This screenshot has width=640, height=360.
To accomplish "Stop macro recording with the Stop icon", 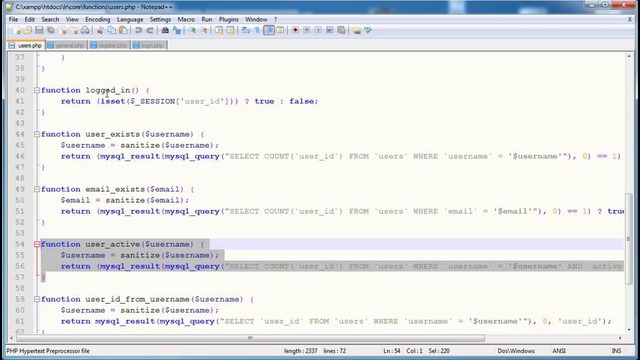I will tap(307, 31).
